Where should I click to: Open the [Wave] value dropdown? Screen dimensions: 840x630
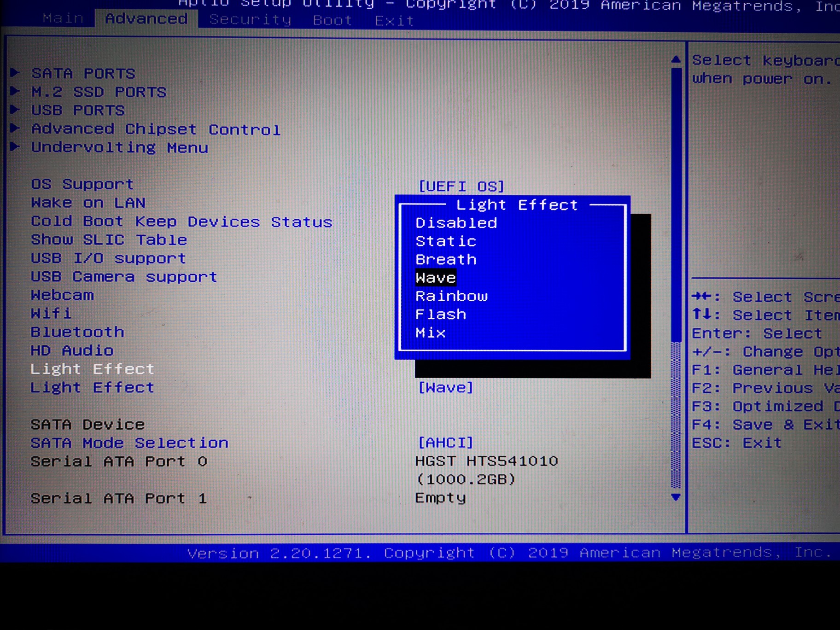click(x=445, y=388)
